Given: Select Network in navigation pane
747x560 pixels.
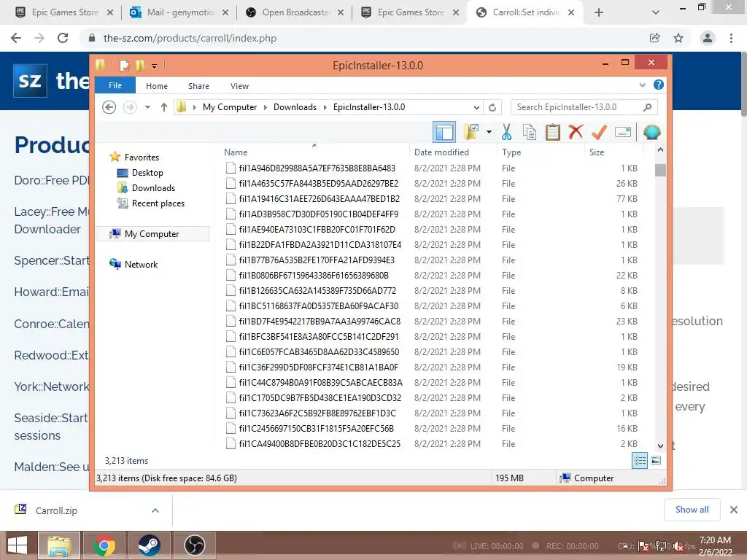Looking at the screenshot, I should click(141, 264).
